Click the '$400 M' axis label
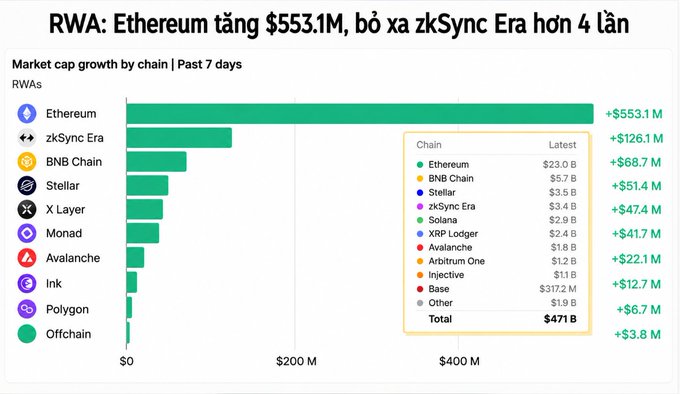 pos(459,361)
